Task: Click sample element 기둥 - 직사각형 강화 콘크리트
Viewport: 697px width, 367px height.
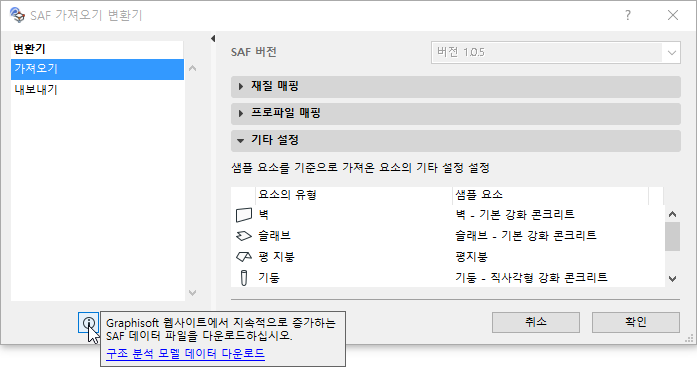Action: [x=531, y=278]
